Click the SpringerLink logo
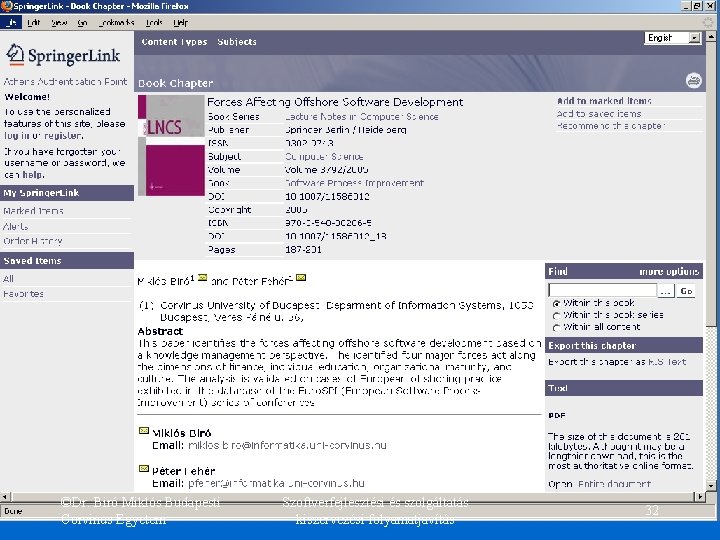The width and height of the screenshot is (720, 540). coord(63,56)
